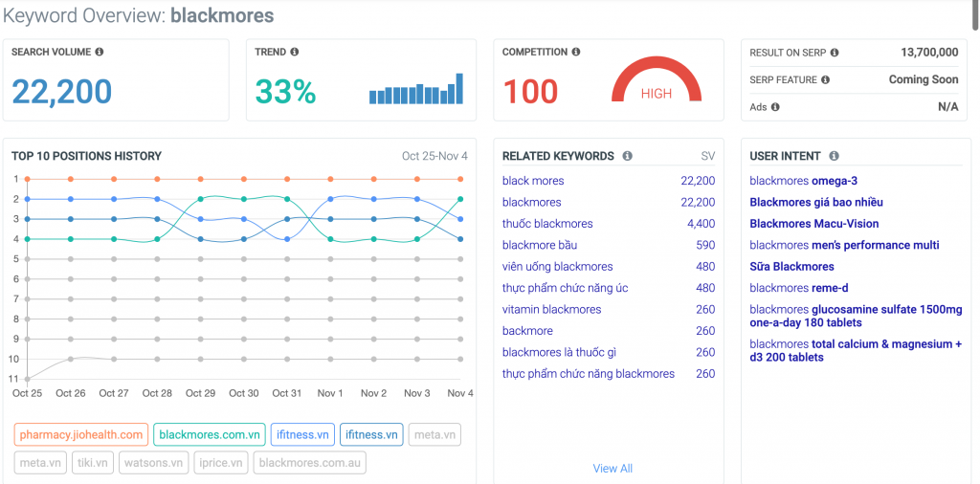This screenshot has width=980, height=484.
Task: Click the info icon beside Trend
Action: tap(294, 53)
